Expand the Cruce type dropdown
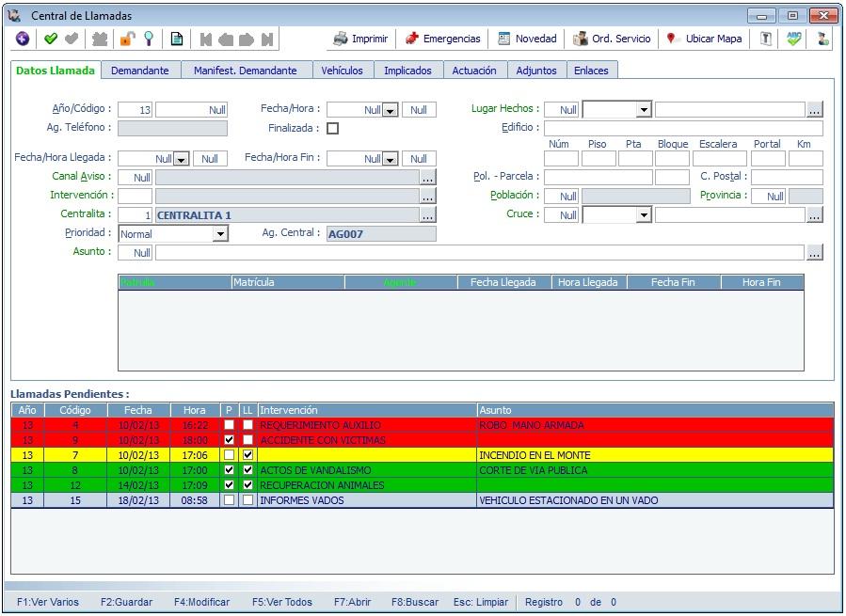Screen dimensions: 846x616 [643, 215]
